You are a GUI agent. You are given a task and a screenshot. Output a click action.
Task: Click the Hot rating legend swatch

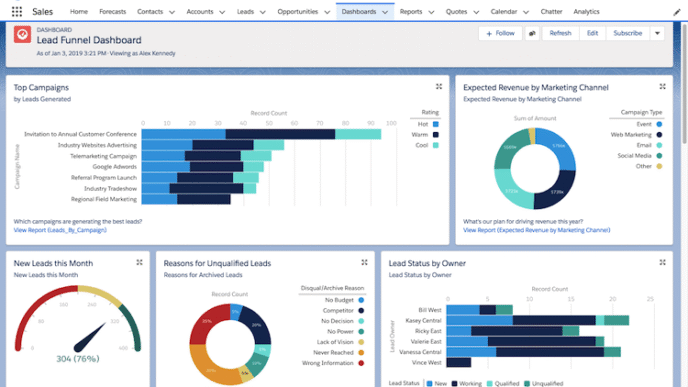pyautogui.click(x=436, y=124)
